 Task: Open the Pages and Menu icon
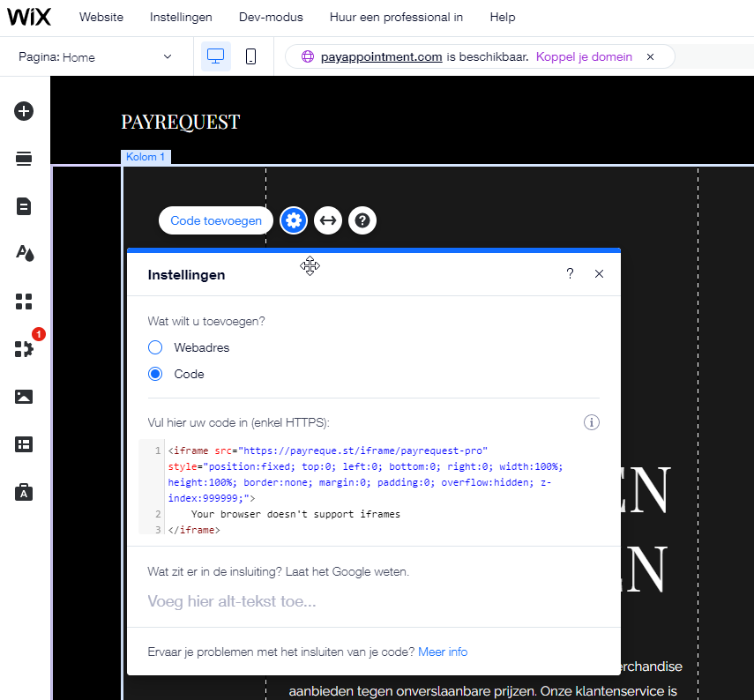point(24,206)
